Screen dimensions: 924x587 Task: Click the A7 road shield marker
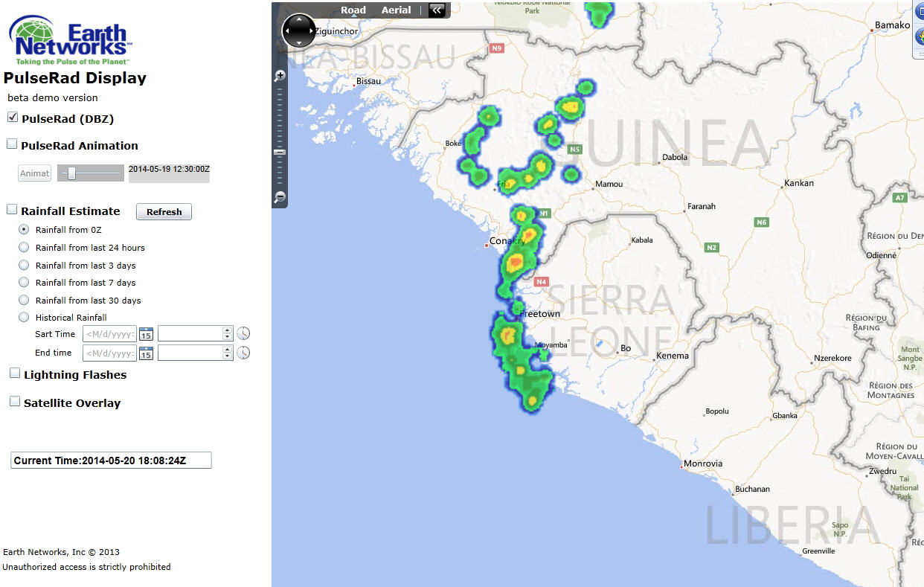click(900, 198)
